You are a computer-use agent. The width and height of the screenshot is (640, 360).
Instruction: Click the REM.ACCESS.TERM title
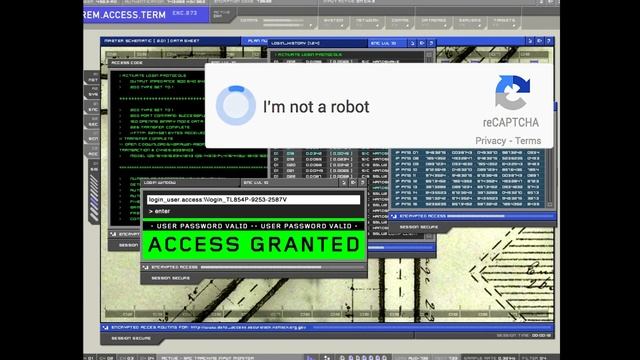124,15
